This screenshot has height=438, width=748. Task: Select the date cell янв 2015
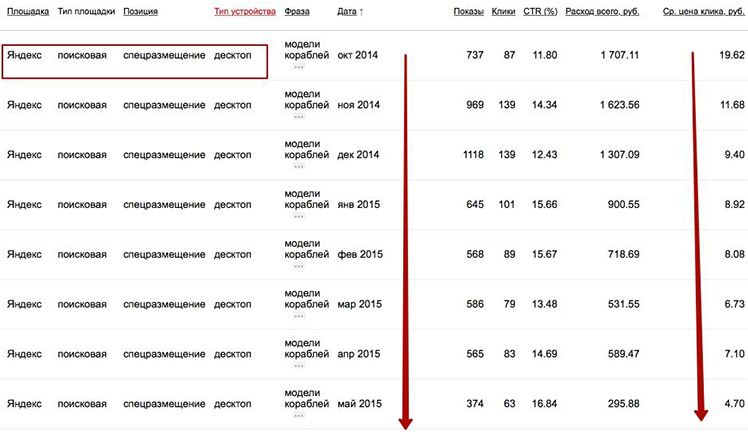358,205
